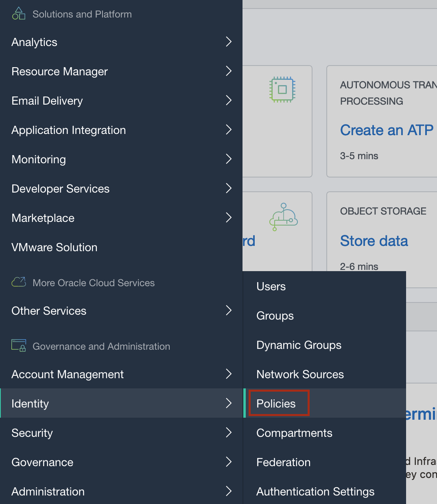Select Federation in the Identity menu
The width and height of the screenshot is (437, 504).
284,462
